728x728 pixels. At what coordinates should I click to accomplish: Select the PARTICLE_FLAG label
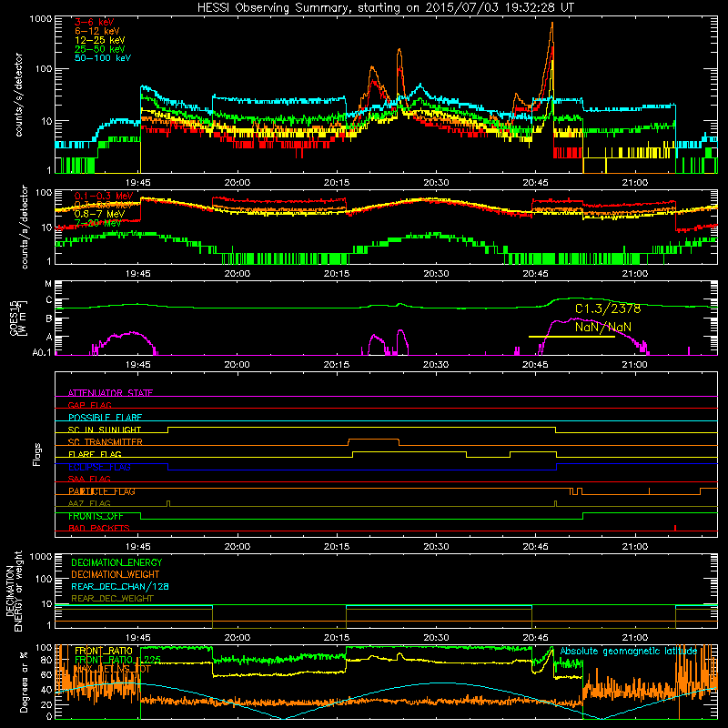(x=102, y=491)
